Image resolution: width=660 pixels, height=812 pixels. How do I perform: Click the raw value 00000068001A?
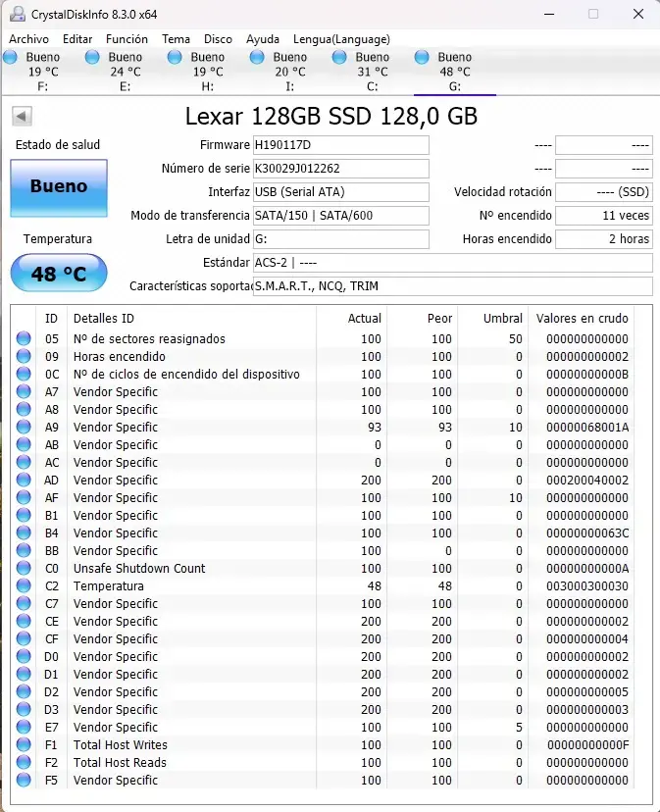coord(587,428)
